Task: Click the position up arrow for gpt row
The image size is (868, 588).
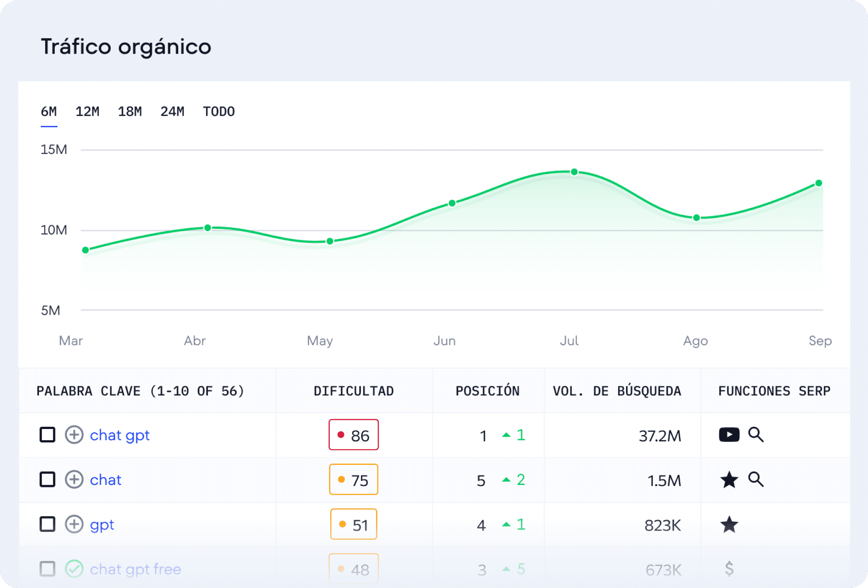Action: (506, 524)
